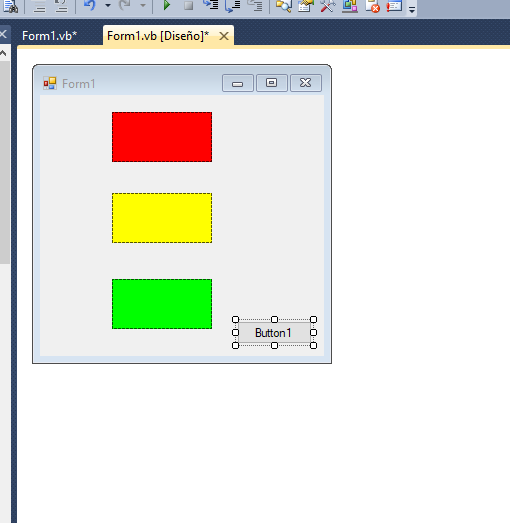Open the Toolbox wrench icon
Image resolution: width=510 pixels, height=523 pixels.
tap(328, 5)
